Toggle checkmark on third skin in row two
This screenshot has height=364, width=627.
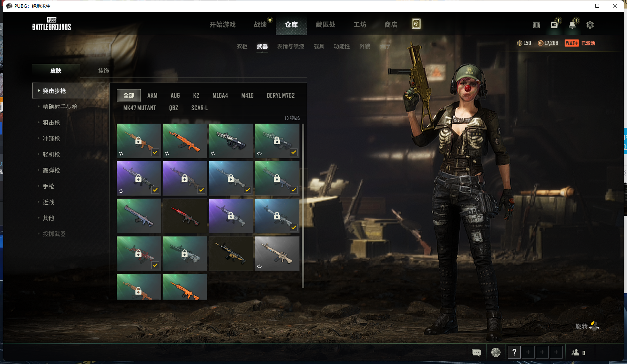[x=248, y=190]
